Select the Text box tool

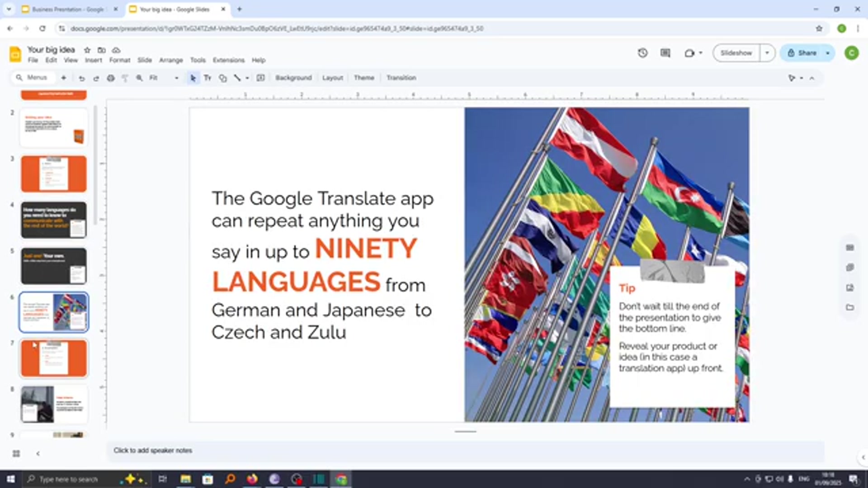point(208,77)
